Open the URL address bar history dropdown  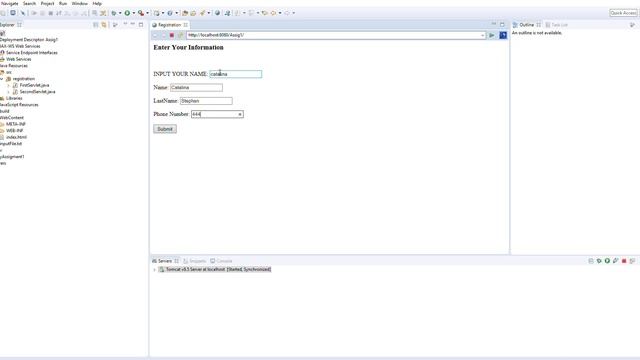(482, 36)
